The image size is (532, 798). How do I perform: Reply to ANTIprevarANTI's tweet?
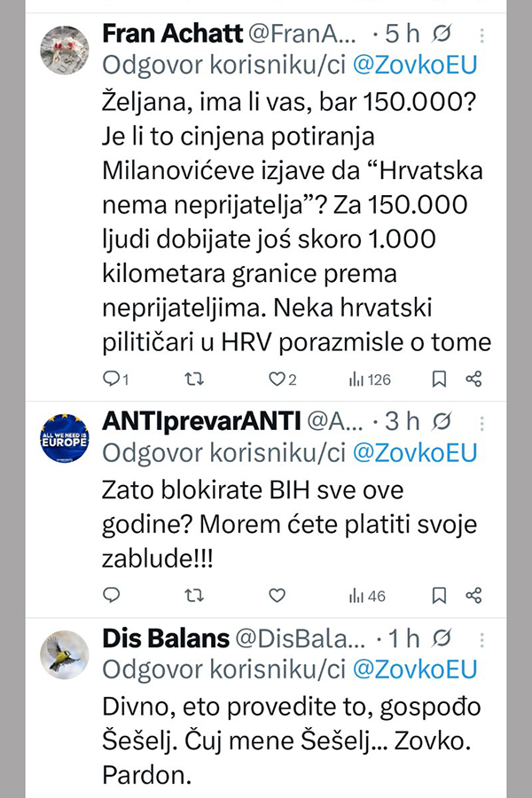click(x=112, y=595)
